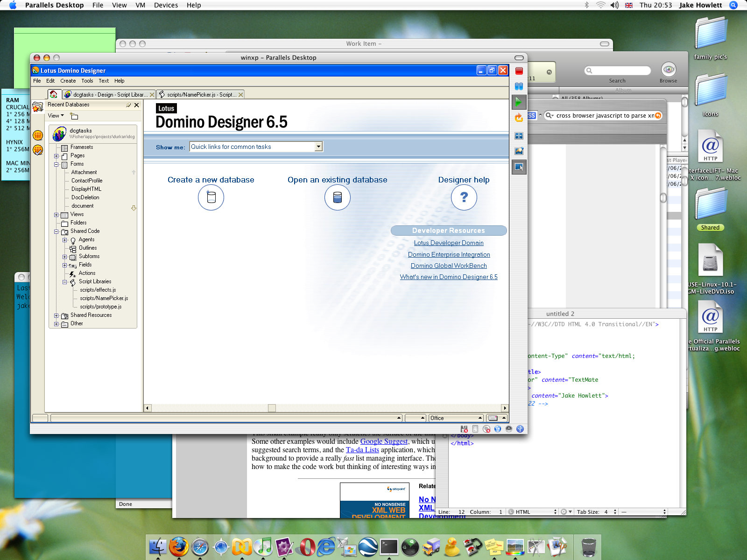Click the network globe icon in Parallels status bar

coord(498,429)
